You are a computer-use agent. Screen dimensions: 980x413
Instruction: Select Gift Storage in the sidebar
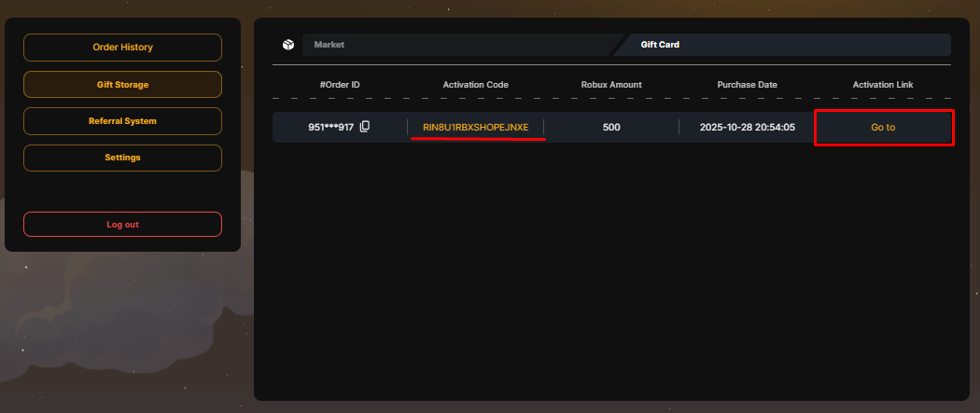point(122,85)
